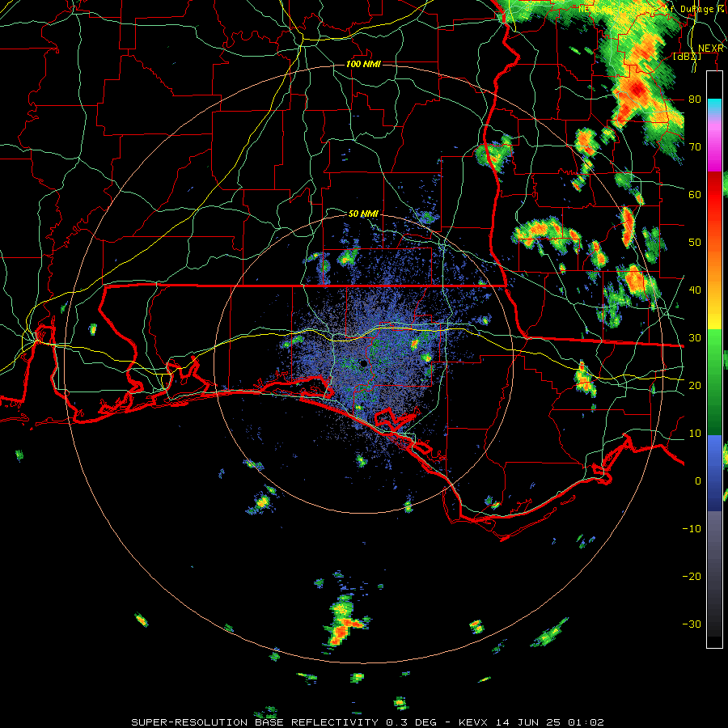The image size is (728, 728).
Task: Click the "50" value on dBZ scale
Action: 695,243
